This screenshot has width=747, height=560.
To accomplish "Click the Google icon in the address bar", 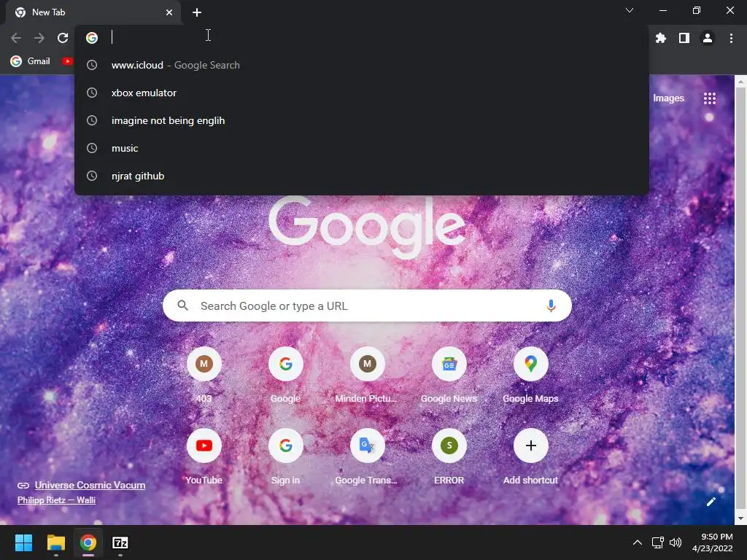I will click(x=92, y=38).
